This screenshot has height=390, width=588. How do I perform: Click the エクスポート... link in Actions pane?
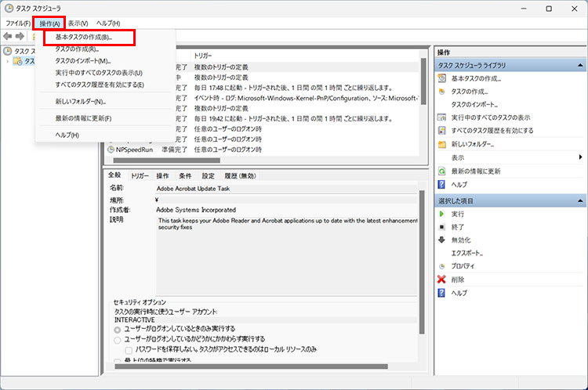[466, 253]
